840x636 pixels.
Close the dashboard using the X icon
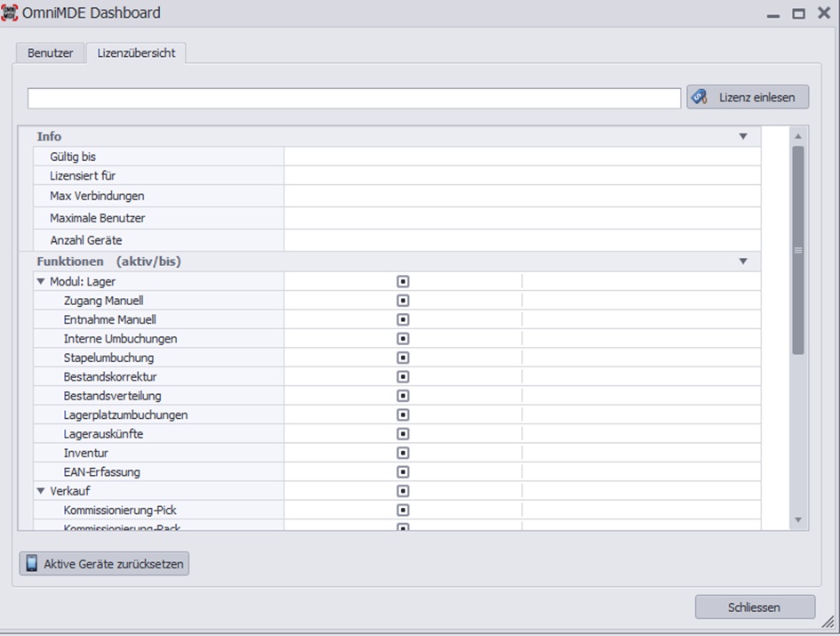pos(822,13)
